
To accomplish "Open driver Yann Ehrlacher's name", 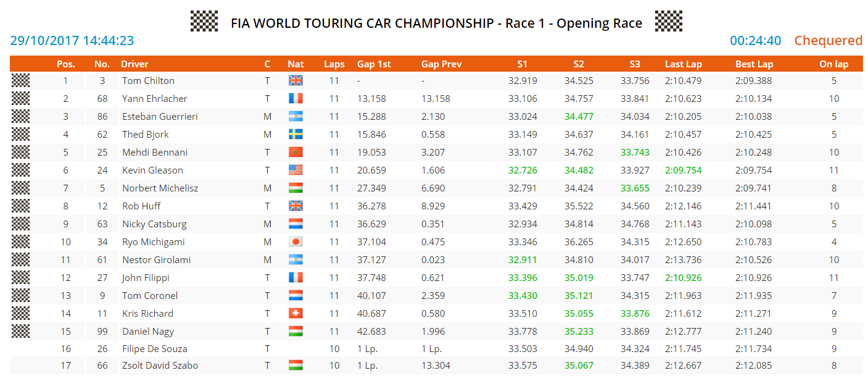I will (x=154, y=99).
